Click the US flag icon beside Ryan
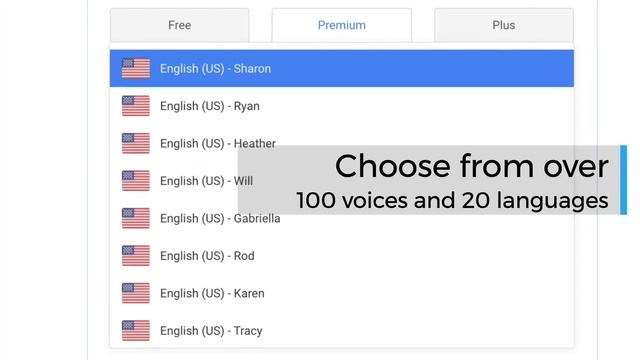The height and width of the screenshot is (360, 640). click(136, 106)
